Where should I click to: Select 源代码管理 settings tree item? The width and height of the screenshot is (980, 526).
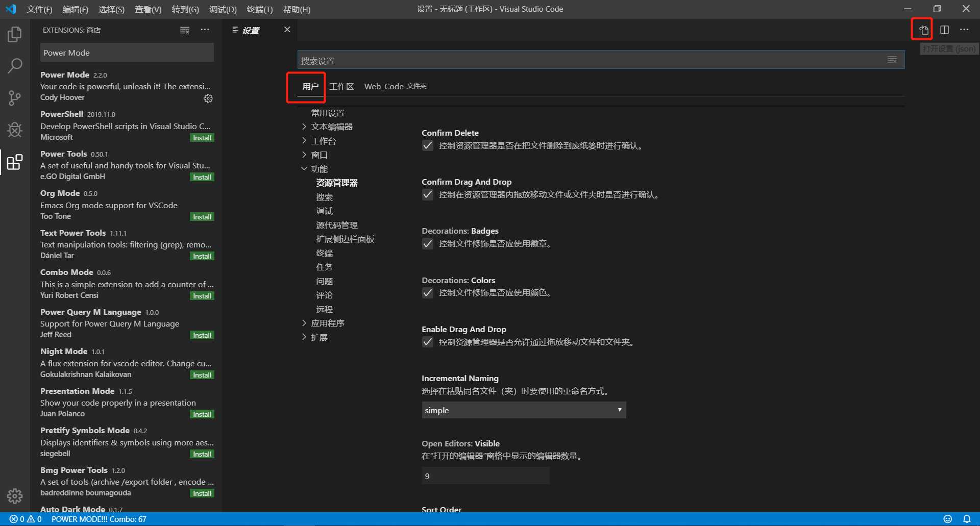click(337, 225)
